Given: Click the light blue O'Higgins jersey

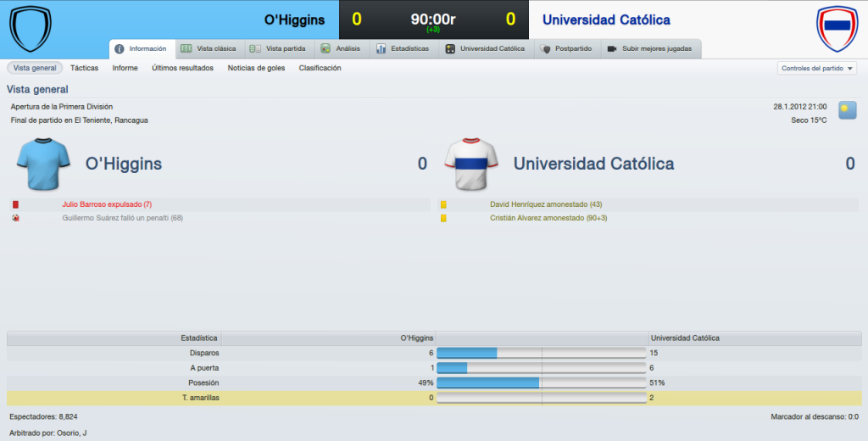Looking at the screenshot, I should [43, 164].
